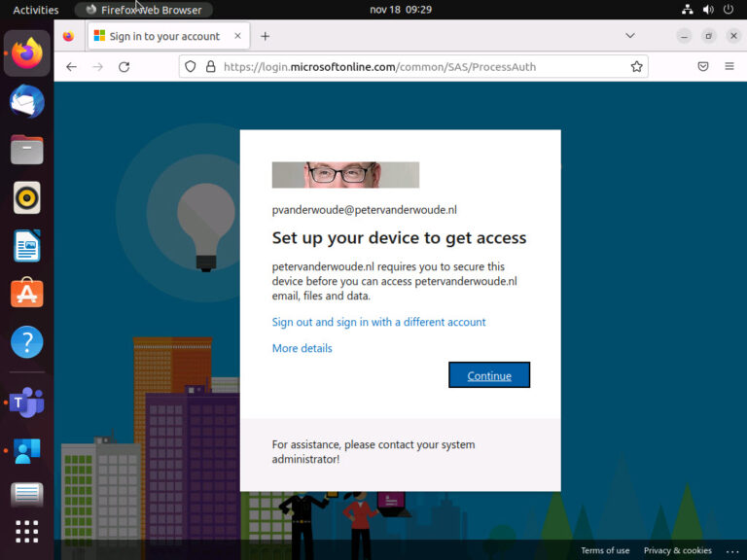Screen dimensions: 747x560
Task: Select the Sign in to your account tab
Action: (x=162, y=36)
